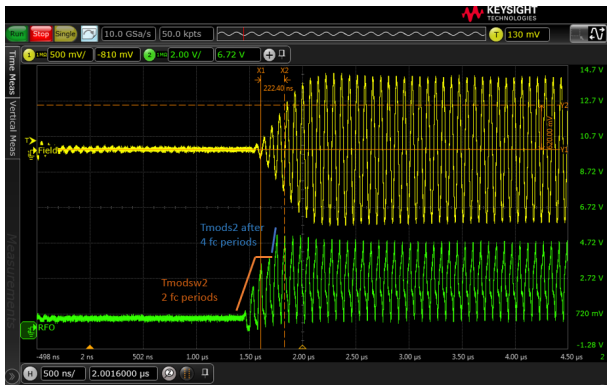Edit channel 2 scale 2.00 V/
Viewport: 612px width, 389px height.
coord(190,55)
